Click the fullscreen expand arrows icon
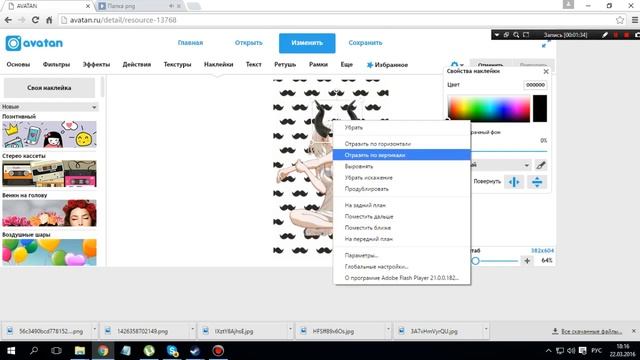This screenshot has width=640, height=360. (545, 44)
